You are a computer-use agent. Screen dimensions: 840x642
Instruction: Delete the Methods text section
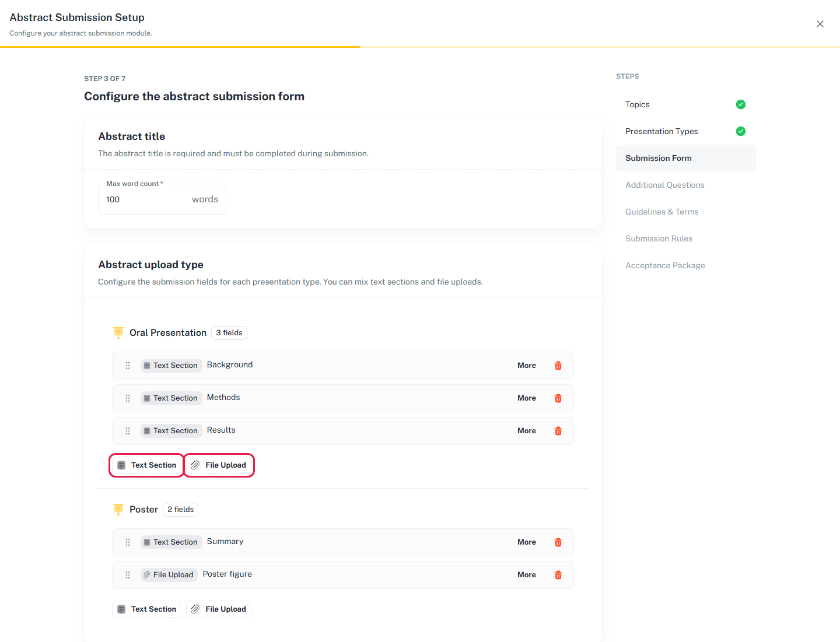[x=558, y=398]
